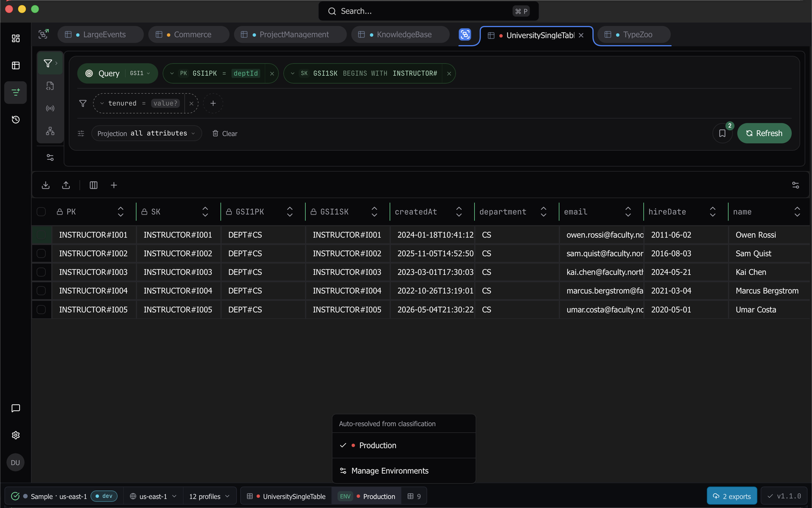Click the ENV Production status bar button
This screenshot has height=508, width=812.
point(367,496)
